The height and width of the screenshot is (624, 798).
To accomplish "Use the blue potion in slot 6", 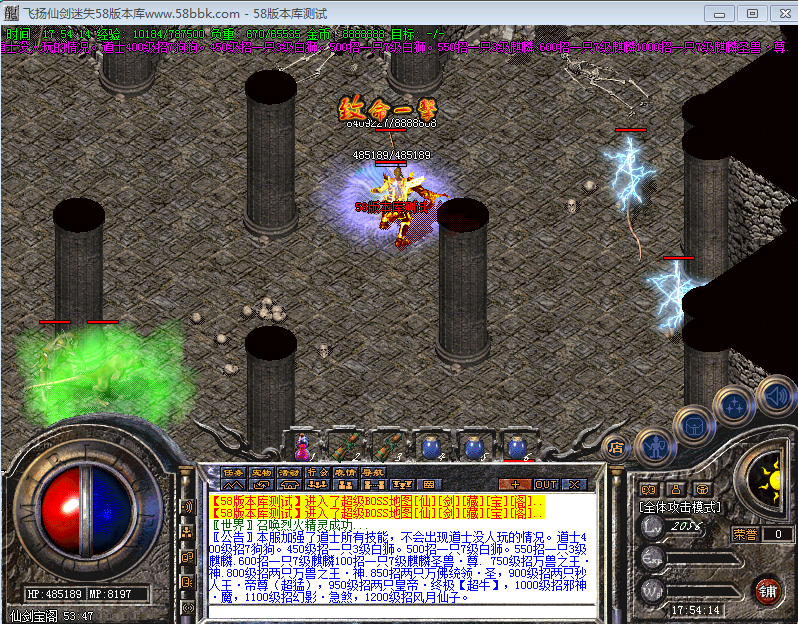I will 517,448.
